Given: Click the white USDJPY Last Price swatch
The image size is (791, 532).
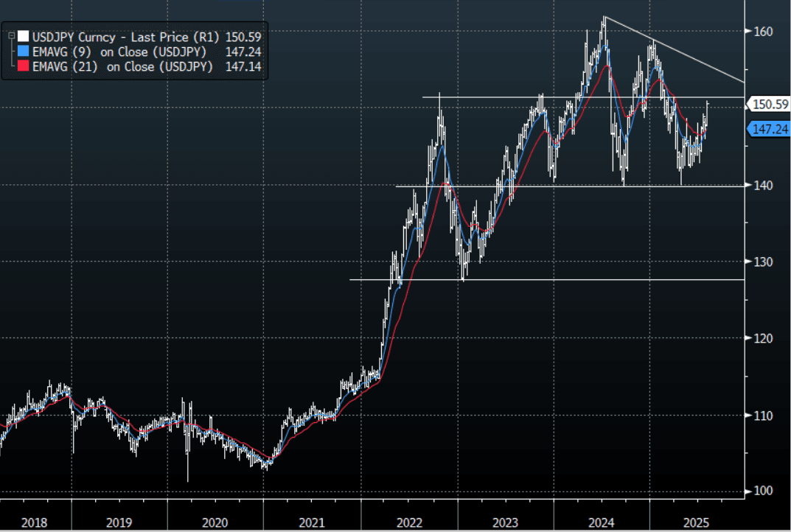Looking at the screenshot, I should [x=23, y=36].
